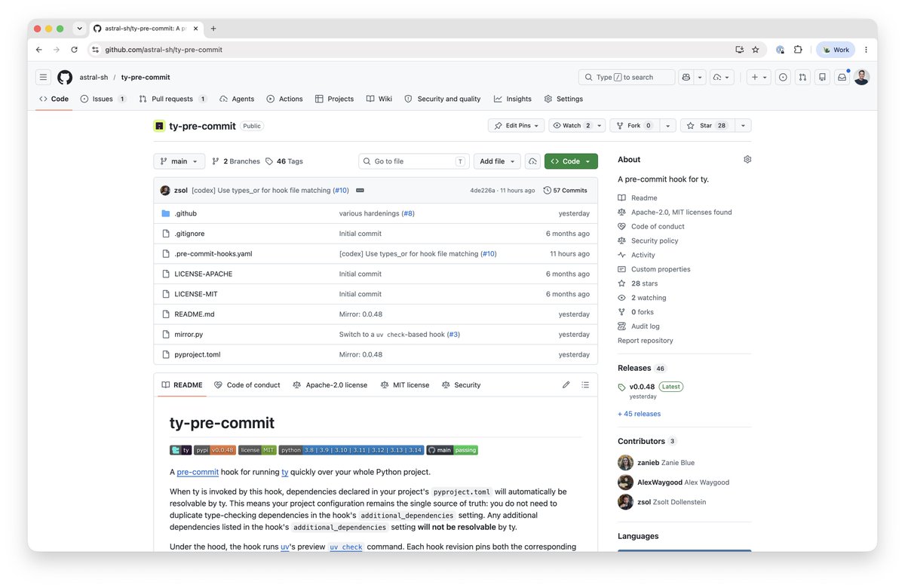
Task: Select Code of conduct README tab
Action: tap(247, 384)
